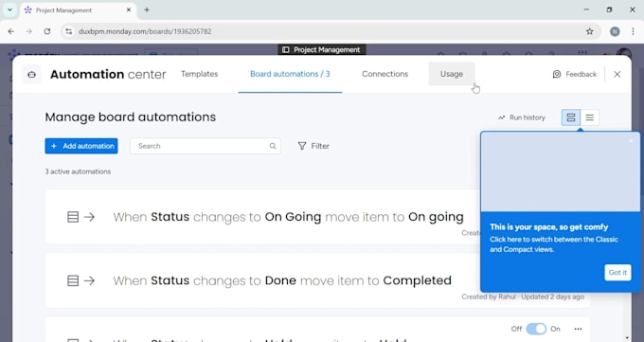Viewport: 644px width, 342px height.
Task: Send Feedback on Automation center
Action: [x=575, y=74]
